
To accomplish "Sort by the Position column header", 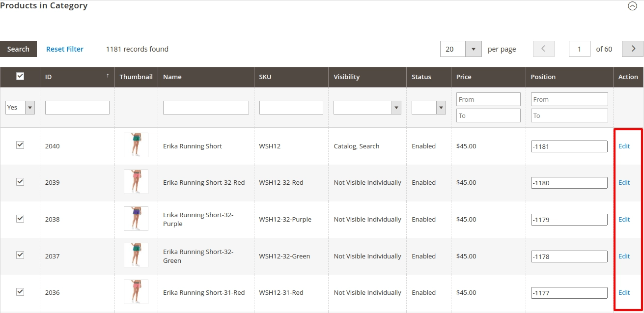I will [569, 77].
